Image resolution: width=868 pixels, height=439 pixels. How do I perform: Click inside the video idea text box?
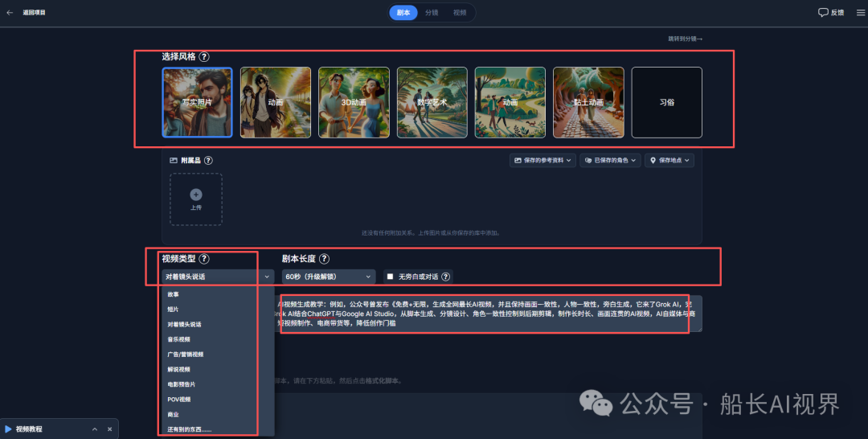(x=489, y=314)
